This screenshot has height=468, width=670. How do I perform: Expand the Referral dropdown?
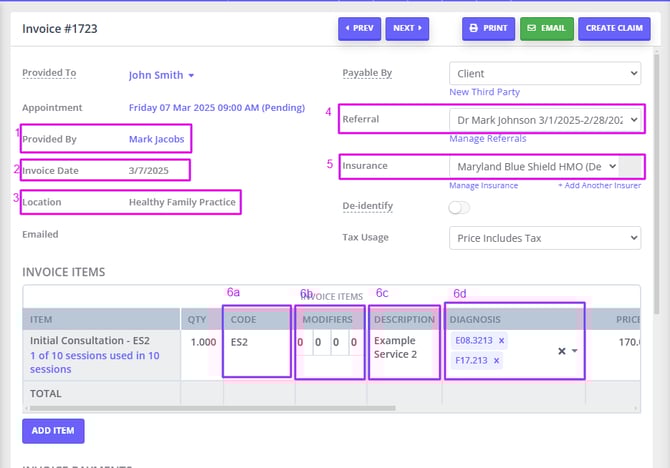tap(544, 120)
